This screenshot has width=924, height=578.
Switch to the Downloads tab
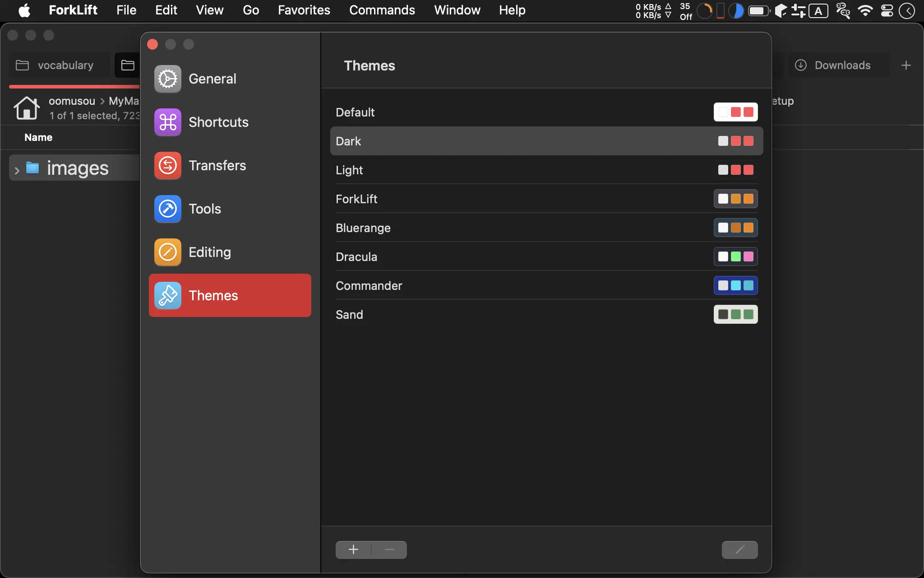(x=839, y=65)
